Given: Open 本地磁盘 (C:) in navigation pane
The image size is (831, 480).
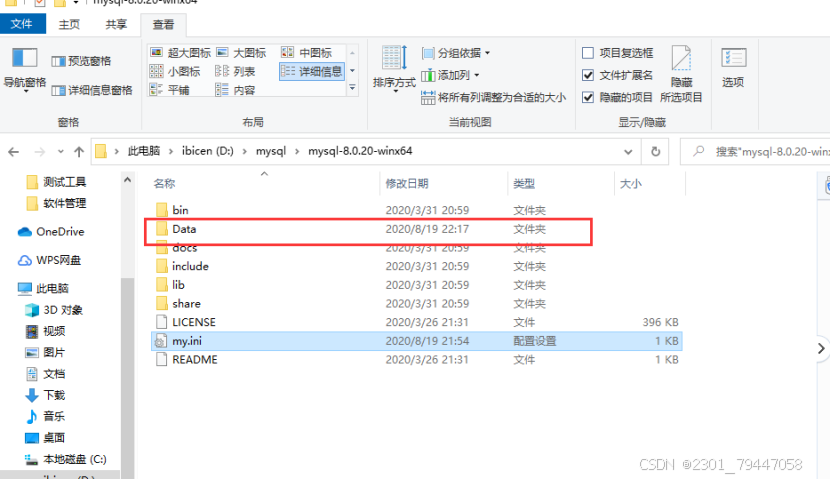Looking at the screenshot, I should point(66,459).
